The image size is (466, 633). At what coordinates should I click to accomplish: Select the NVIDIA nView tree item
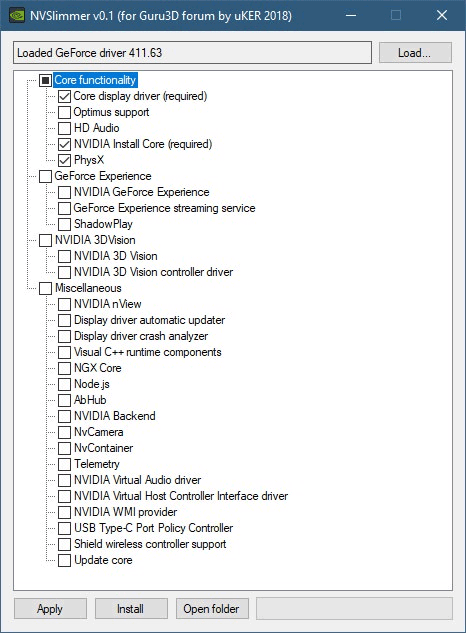point(107,304)
